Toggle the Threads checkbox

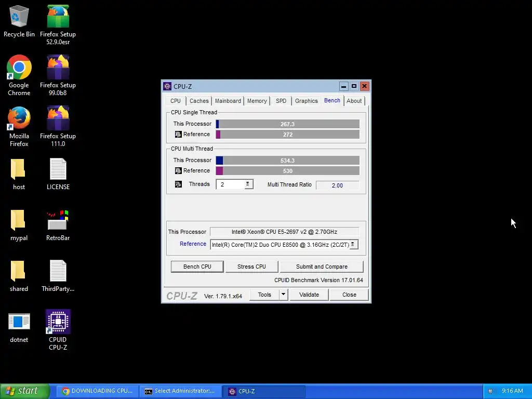pyautogui.click(x=178, y=184)
